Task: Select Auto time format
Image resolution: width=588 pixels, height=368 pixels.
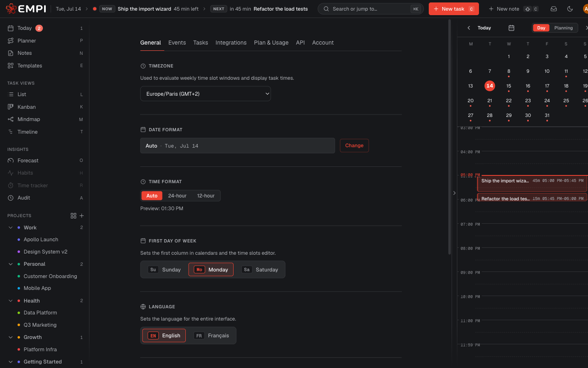Action: [152, 196]
